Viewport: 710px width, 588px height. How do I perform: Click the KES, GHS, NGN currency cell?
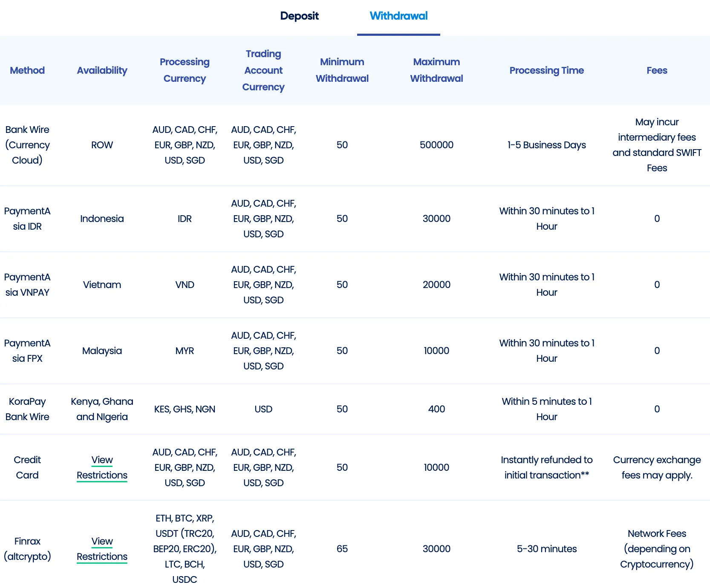(x=185, y=409)
